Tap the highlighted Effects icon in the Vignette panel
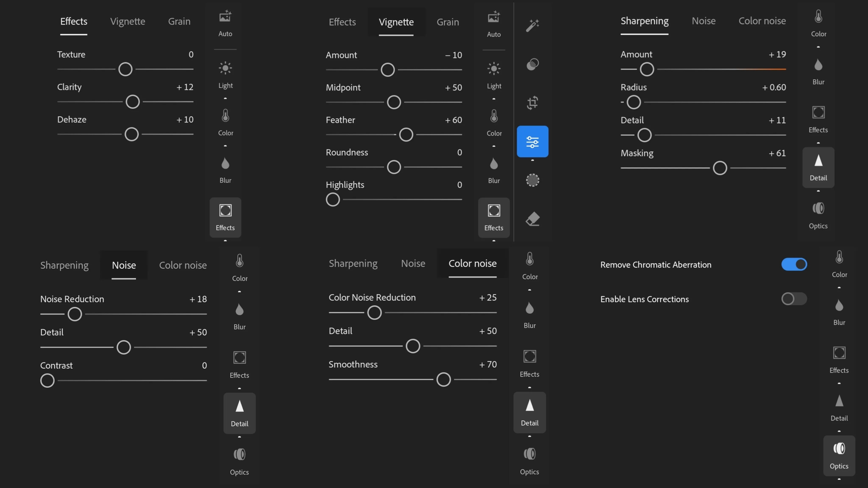 [494, 218]
